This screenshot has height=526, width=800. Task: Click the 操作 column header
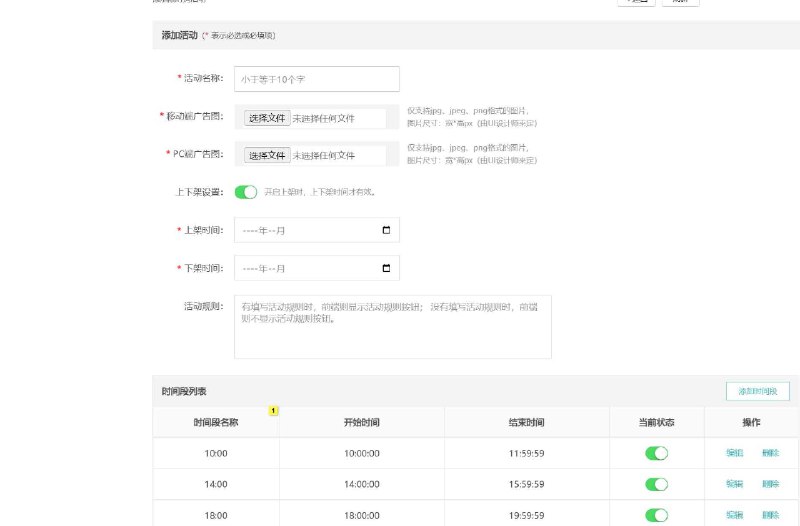[751, 422]
